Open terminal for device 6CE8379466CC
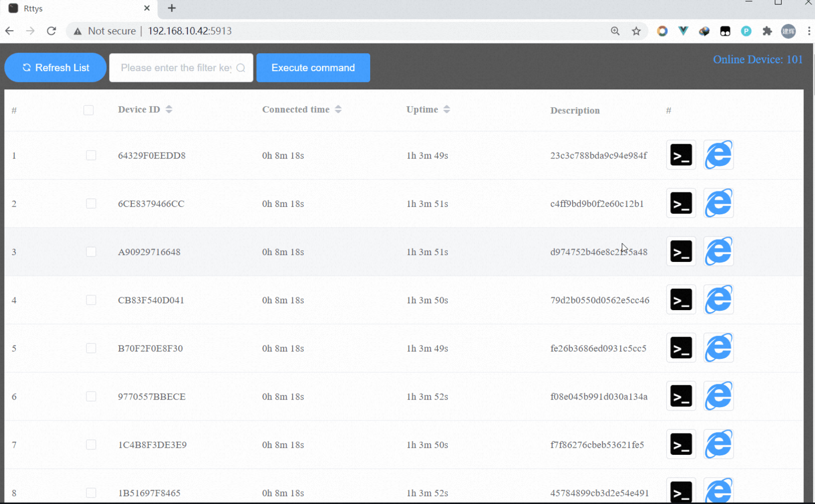 [681, 203]
